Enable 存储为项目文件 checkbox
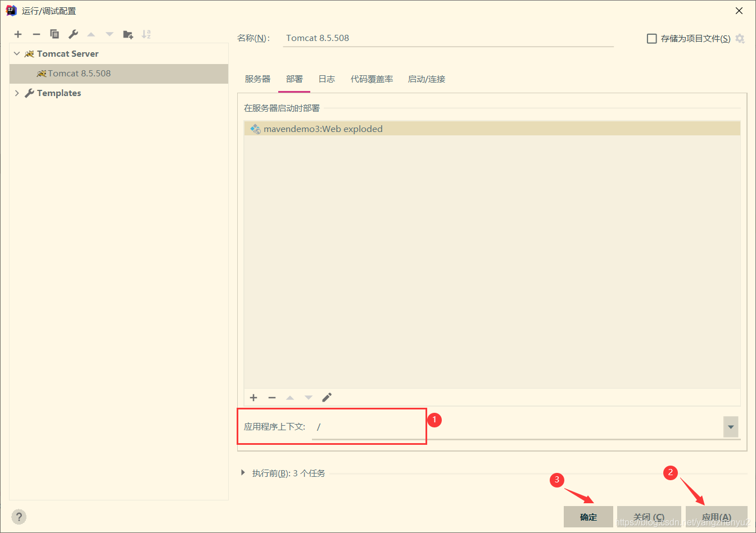This screenshot has height=533, width=756. [x=652, y=39]
